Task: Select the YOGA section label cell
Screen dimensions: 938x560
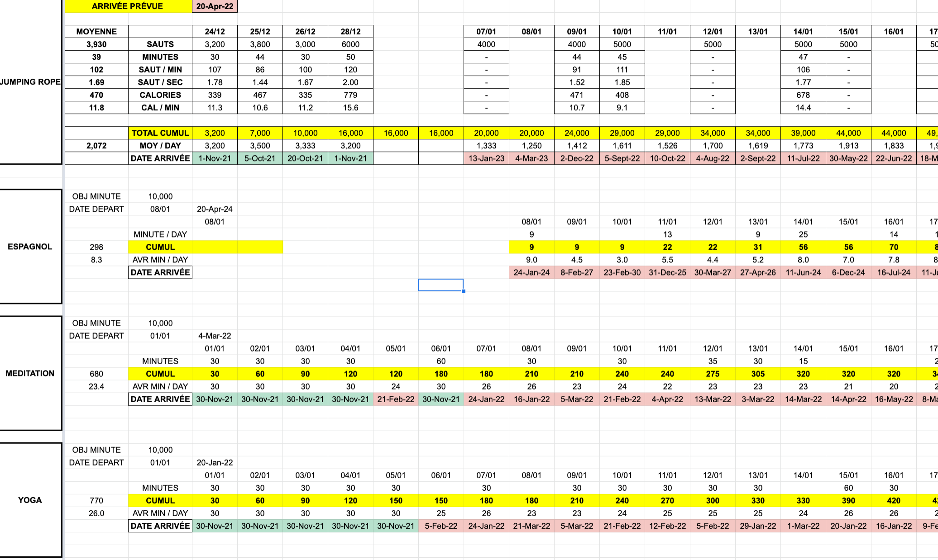Action: (30, 500)
